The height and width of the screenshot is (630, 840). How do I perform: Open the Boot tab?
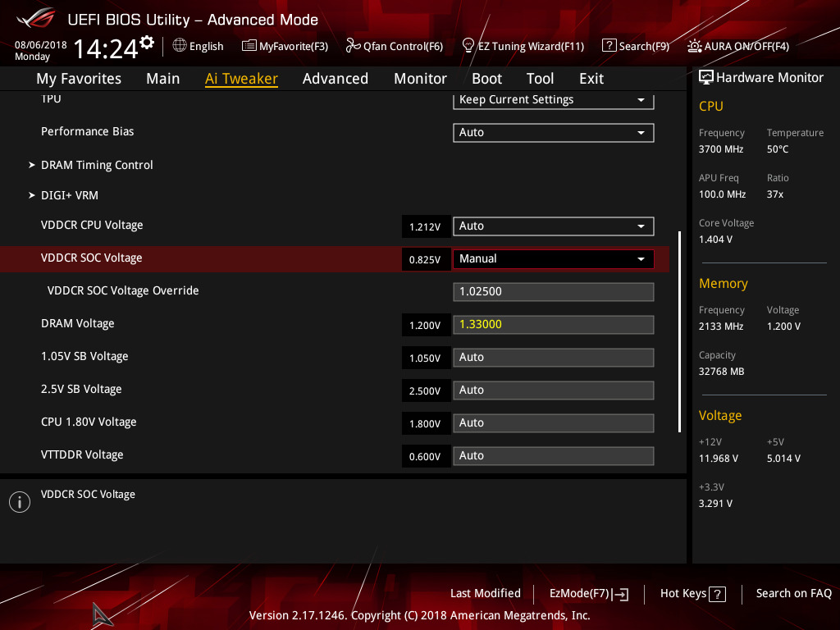tap(486, 79)
